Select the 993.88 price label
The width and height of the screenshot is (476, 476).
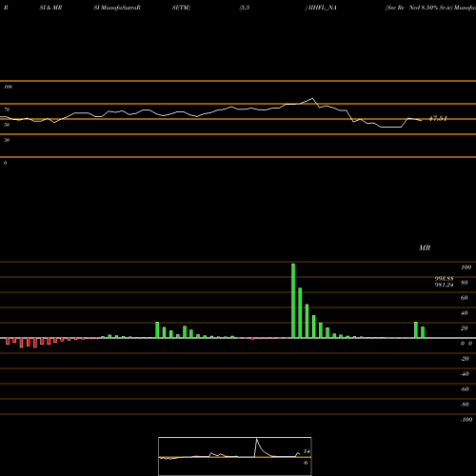tap(444, 279)
